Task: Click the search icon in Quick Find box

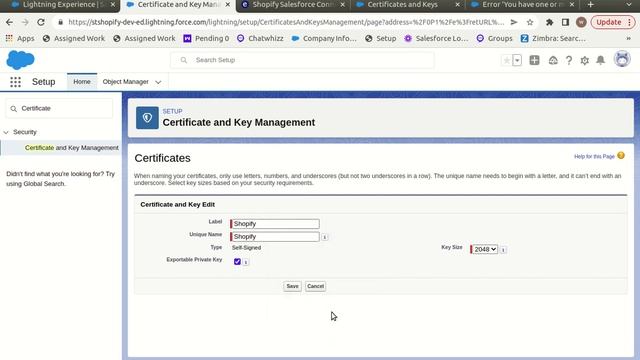Action: pyautogui.click(x=13, y=109)
